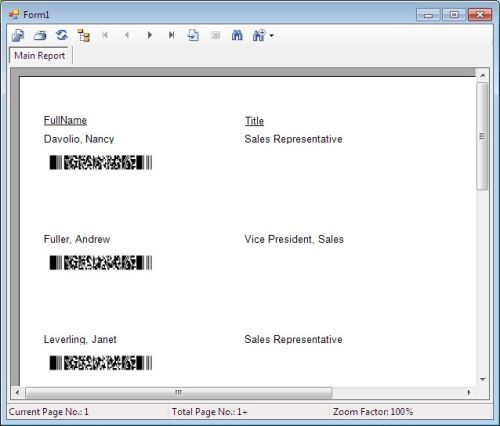The height and width of the screenshot is (426, 500).
Task: Click Total Page No. status text
Action: tap(209, 412)
